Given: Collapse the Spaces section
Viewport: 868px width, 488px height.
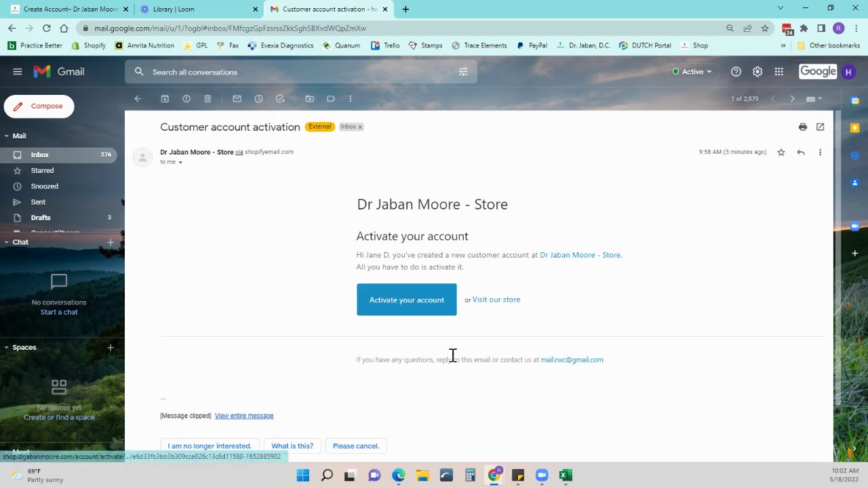Looking at the screenshot, I should pyautogui.click(x=7, y=348).
